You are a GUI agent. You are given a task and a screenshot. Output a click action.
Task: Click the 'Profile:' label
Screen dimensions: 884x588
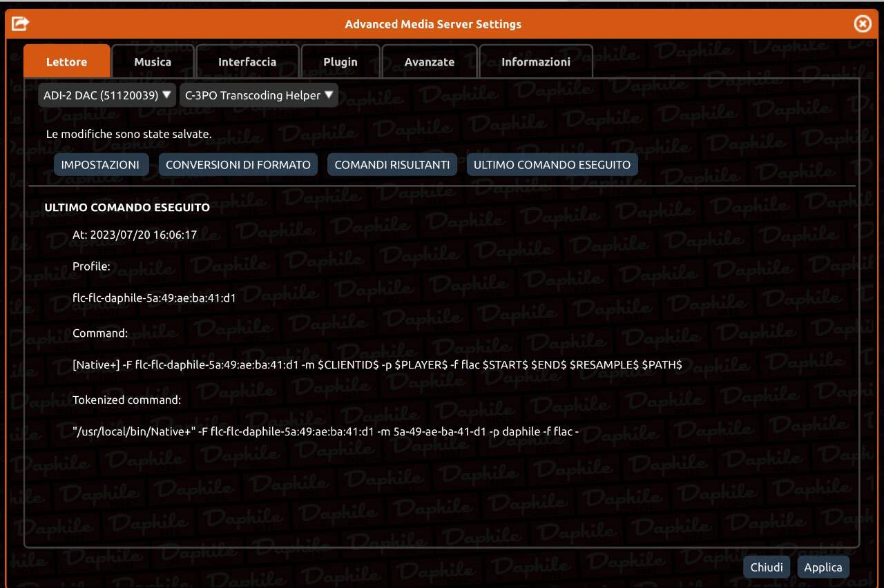point(91,266)
